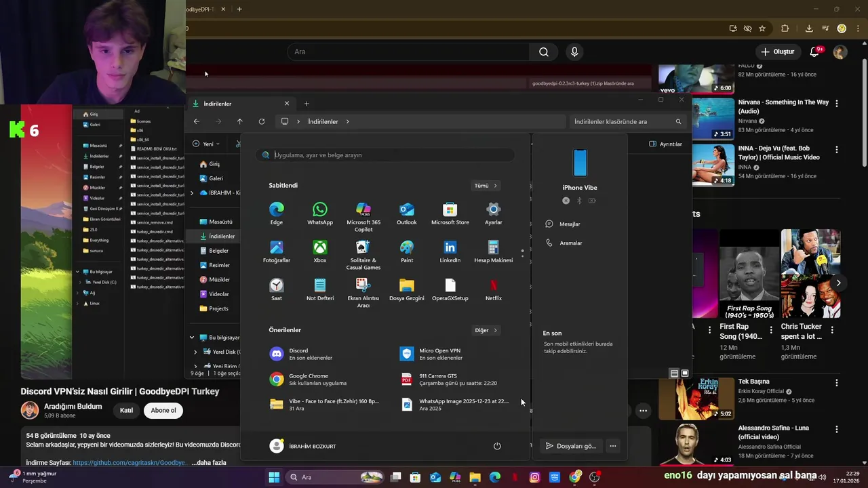Click Dosyaları gönder button in phone panel
868x488 pixels.
pos(571,445)
